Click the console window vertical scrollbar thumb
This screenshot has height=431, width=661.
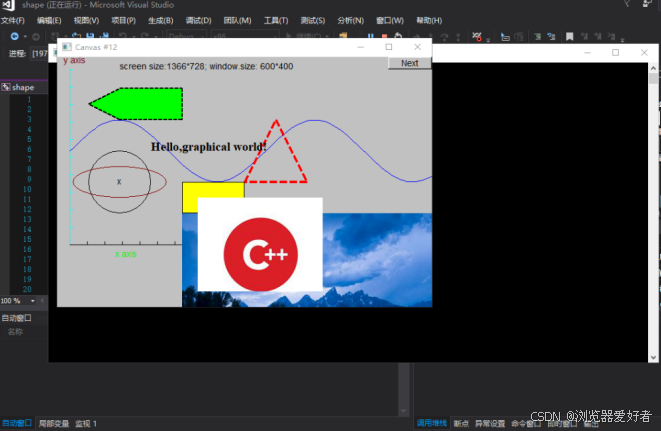click(653, 78)
